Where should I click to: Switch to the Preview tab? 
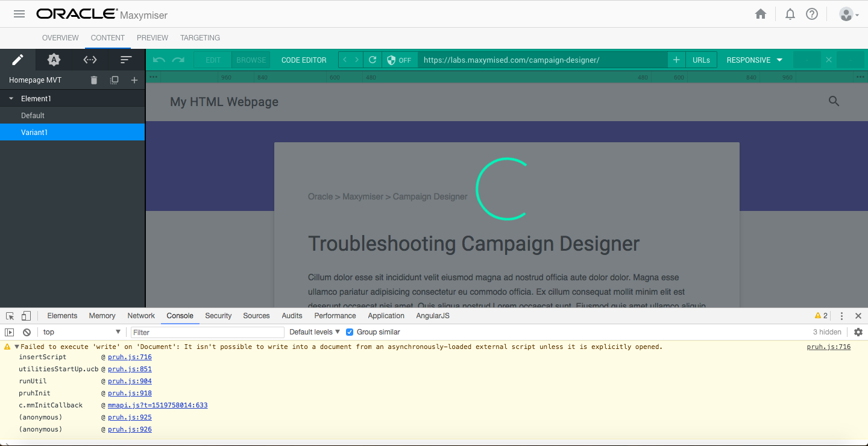tap(153, 37)
